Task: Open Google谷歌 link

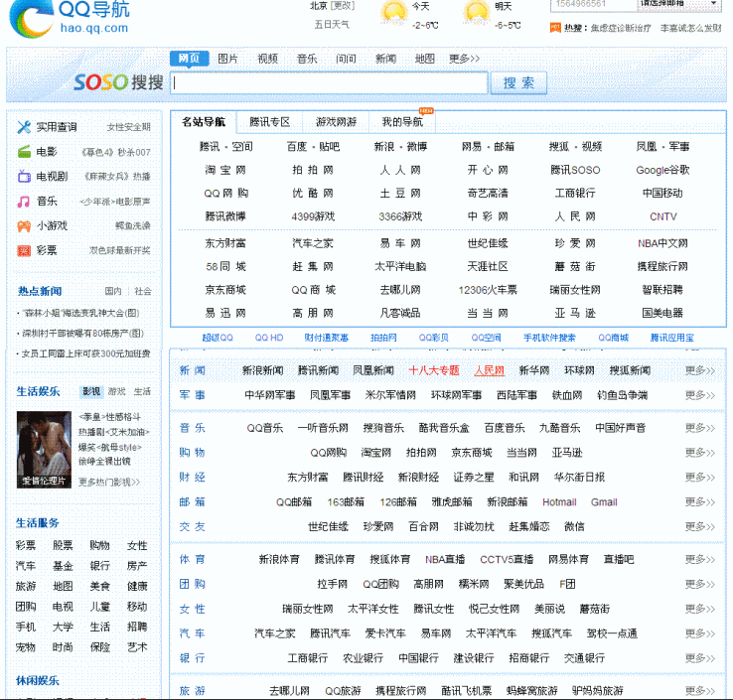Action: tap(662, 170)
